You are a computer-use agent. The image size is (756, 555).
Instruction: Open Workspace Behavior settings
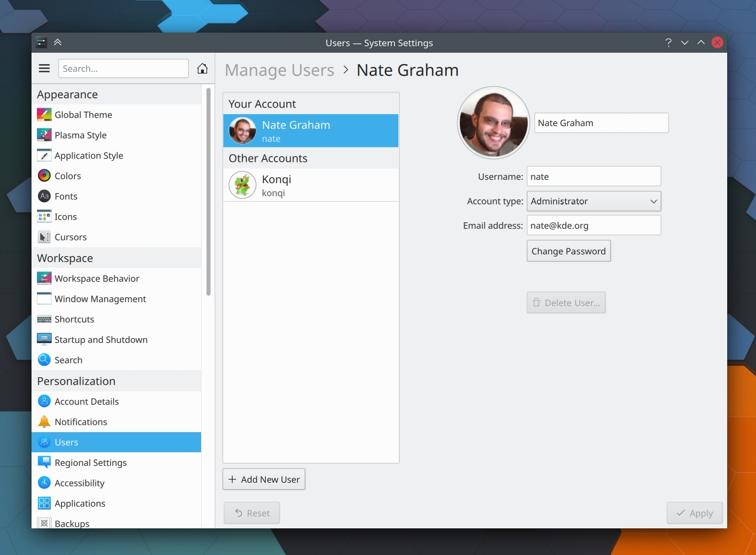[97, 278]
